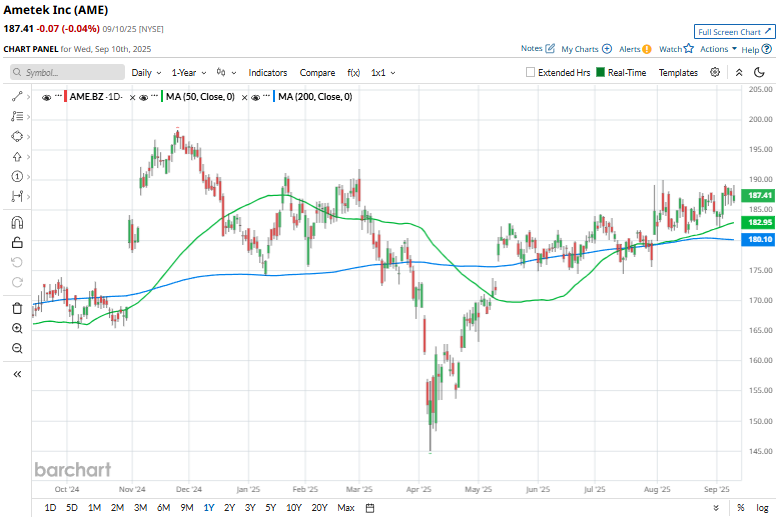
Task: Click the blue MA 200 color swatch
Action: click(x=274, y=97)
